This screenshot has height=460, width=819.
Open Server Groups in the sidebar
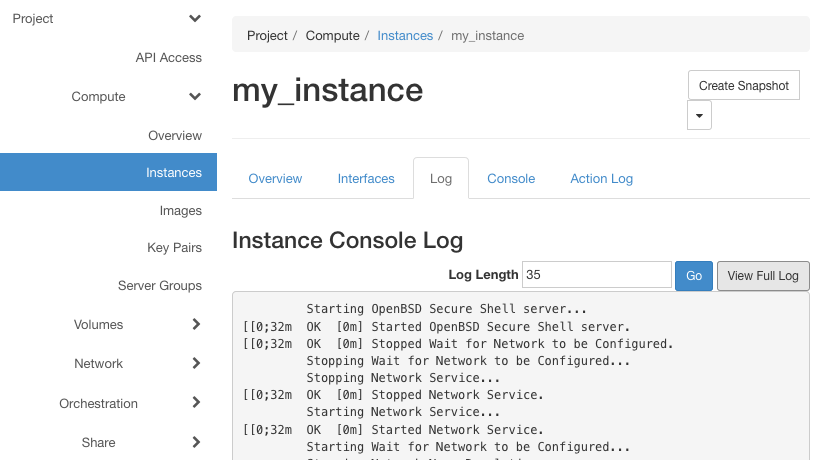[x=159, y=286]
